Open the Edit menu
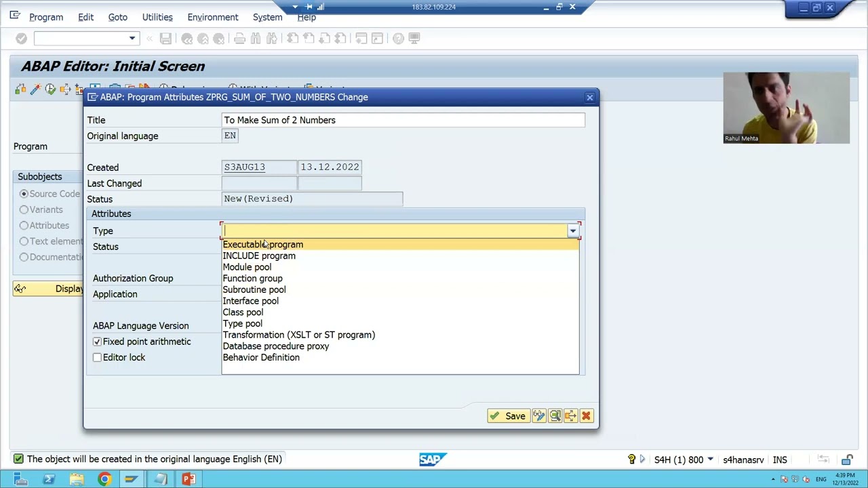The image size is (868, 488). tap(85, 17)
